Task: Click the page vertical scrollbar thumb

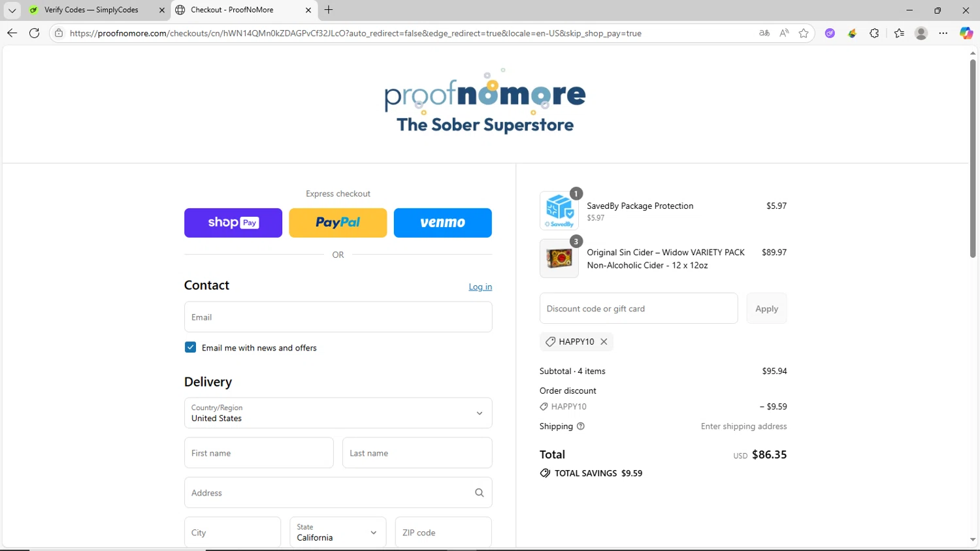Action: click(x=973, y=158)
